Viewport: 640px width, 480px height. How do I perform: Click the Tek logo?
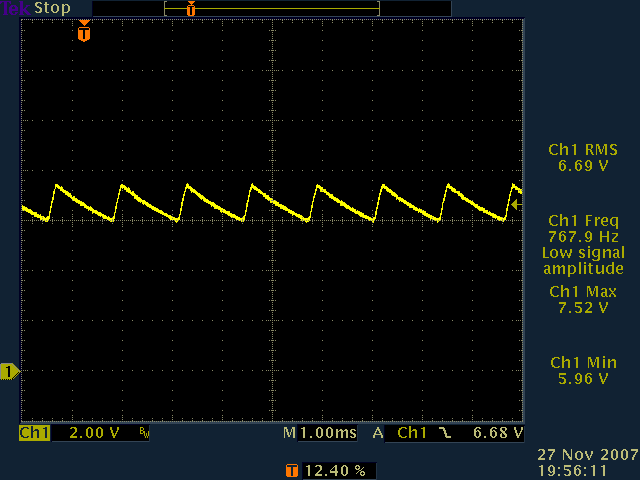pyautogui.click(x=16, y=8)
